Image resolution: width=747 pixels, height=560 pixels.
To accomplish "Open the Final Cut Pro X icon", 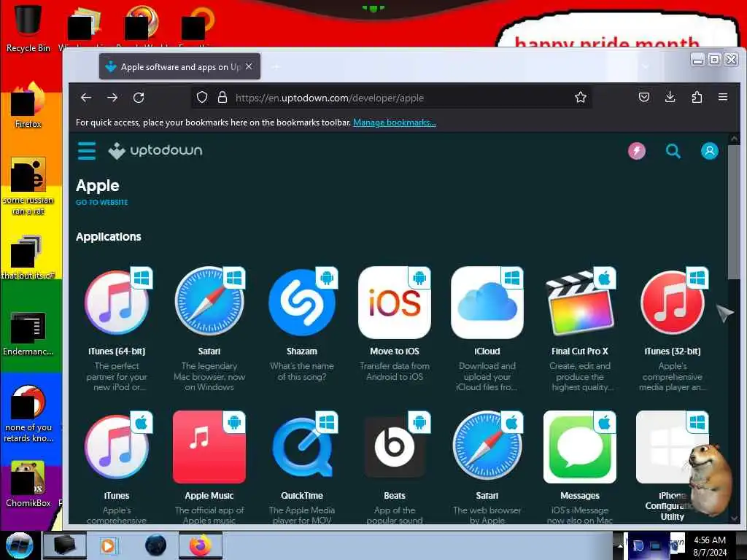I will click(x=580, y=303).
